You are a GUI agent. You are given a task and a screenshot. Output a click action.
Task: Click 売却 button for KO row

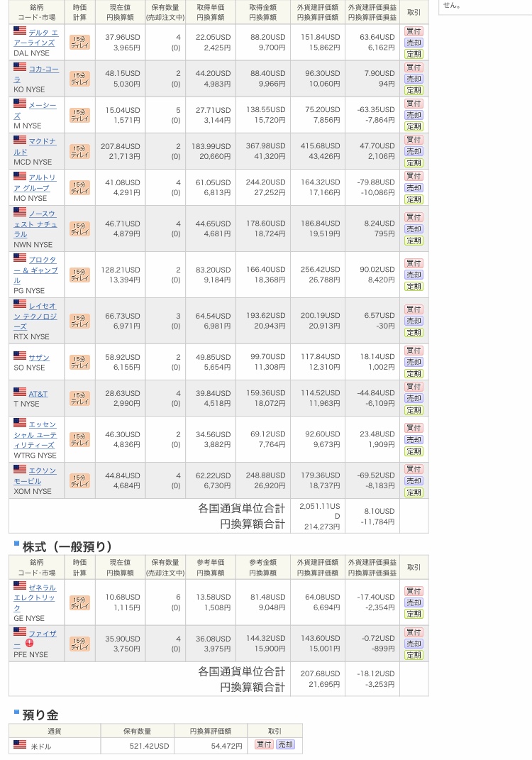414,79
